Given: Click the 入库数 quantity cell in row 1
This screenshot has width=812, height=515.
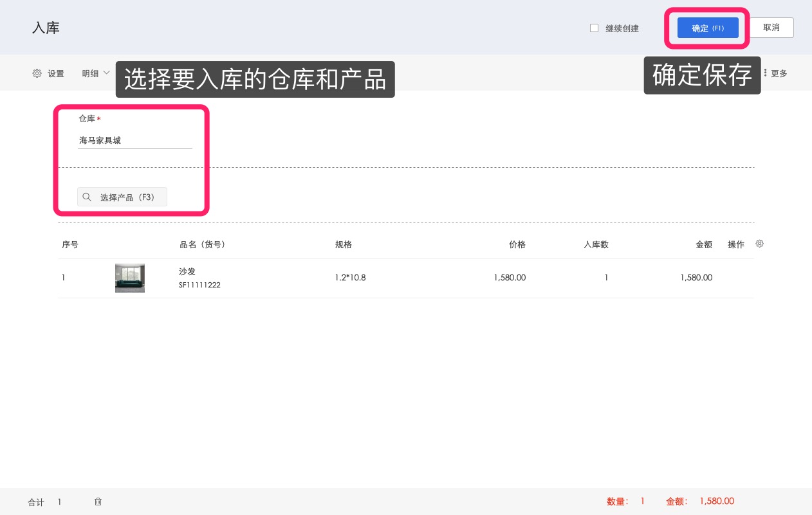Looking at the screenshot, I should coord(605,278).
